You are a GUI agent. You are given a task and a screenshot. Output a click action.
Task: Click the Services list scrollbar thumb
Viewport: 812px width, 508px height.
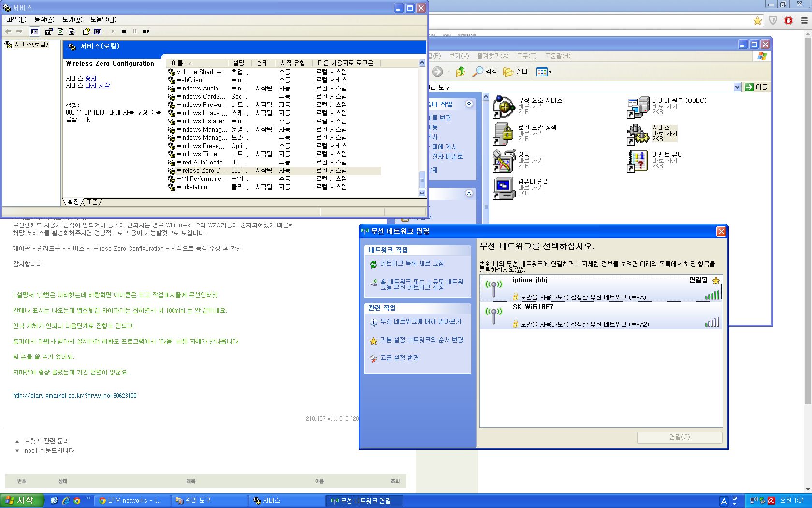click(x=422, y=180)
